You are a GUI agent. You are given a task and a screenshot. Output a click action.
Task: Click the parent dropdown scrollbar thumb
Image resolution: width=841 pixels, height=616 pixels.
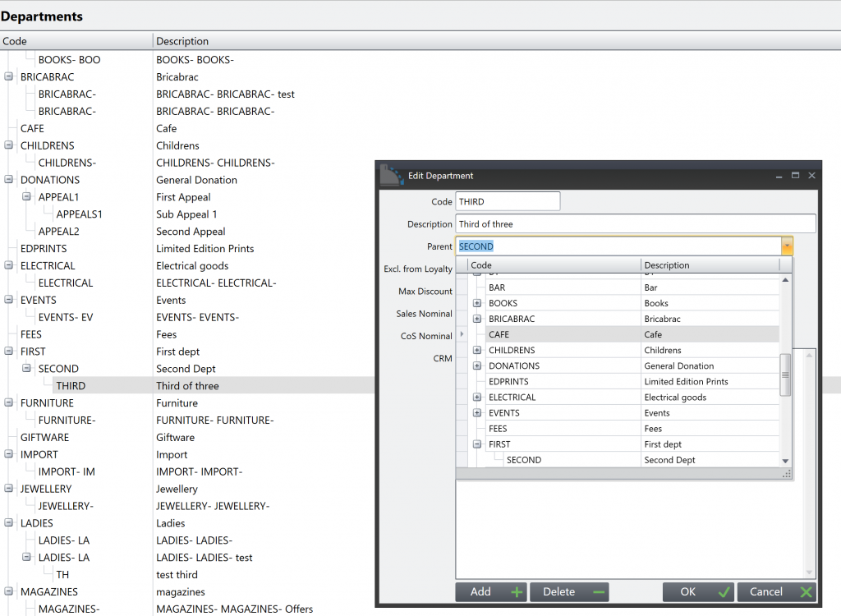pos(785,375)
